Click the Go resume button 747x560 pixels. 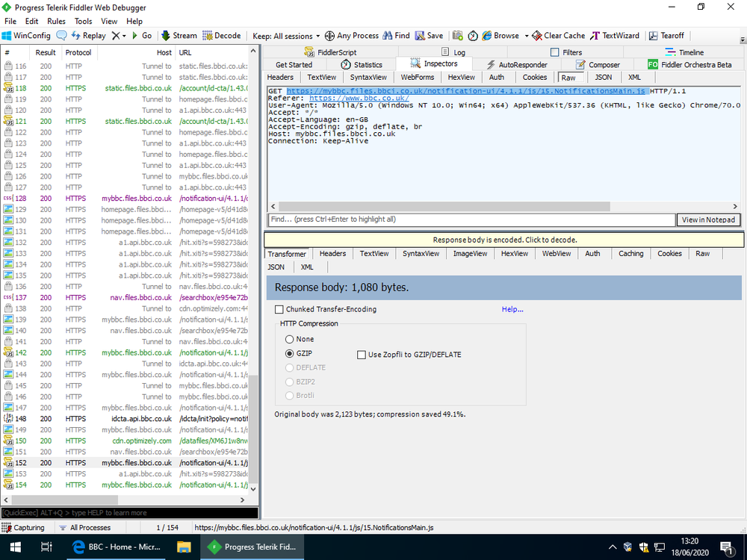coord(141,36)
